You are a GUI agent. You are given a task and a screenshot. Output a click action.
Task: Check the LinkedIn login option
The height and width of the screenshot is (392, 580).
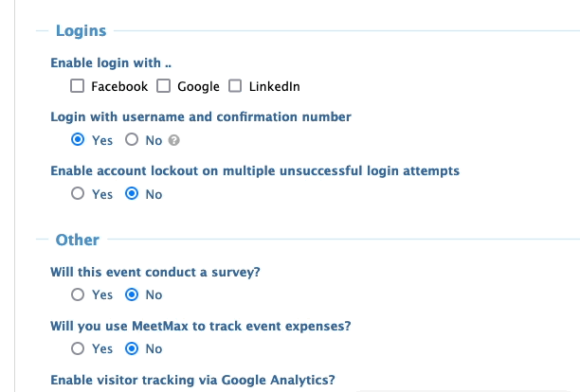pos(236,87)
